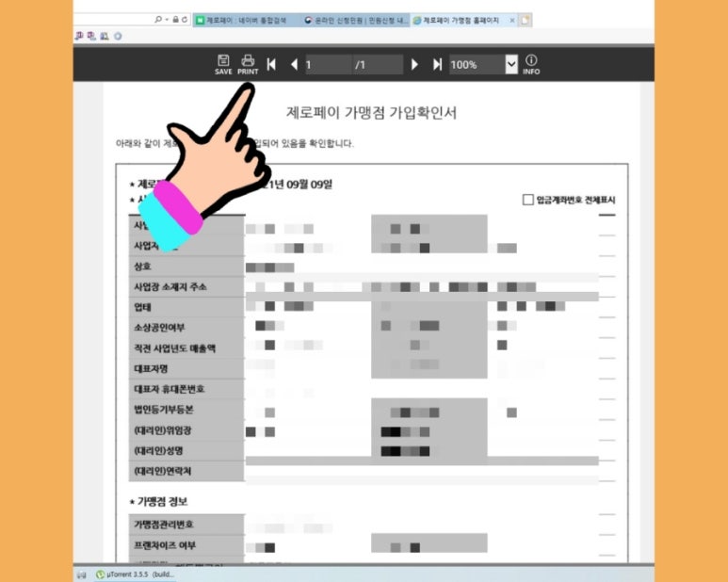This screenshot has height=582, width=728.
Task: Click the 사업장 소재지 주소 label
Action: 170,287
